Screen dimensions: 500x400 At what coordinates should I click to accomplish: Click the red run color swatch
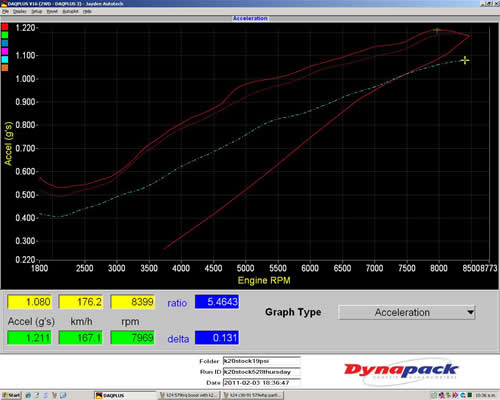(5, 27)
